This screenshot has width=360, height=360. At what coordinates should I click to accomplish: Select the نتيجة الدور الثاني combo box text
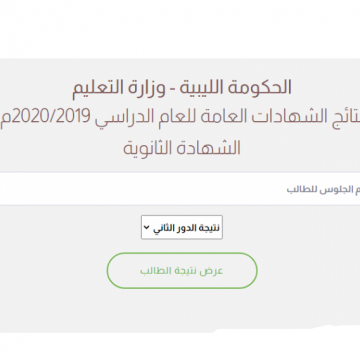click(186, 228)
